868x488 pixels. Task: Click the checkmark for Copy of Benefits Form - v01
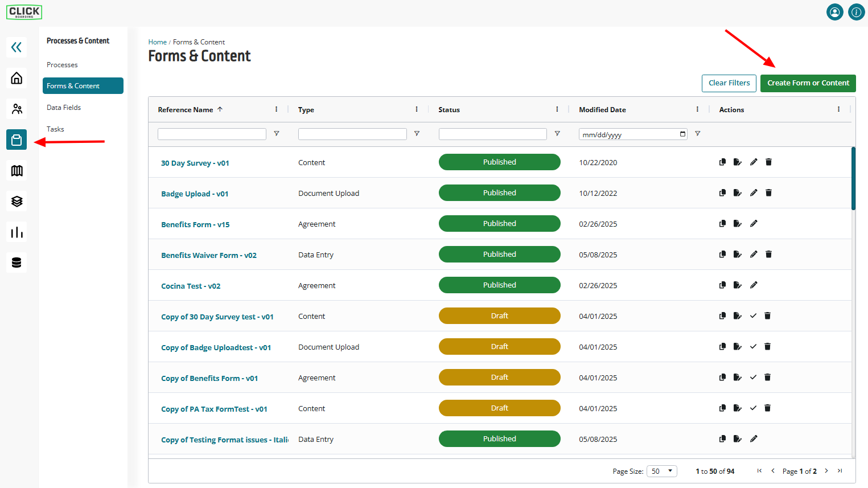753,378
